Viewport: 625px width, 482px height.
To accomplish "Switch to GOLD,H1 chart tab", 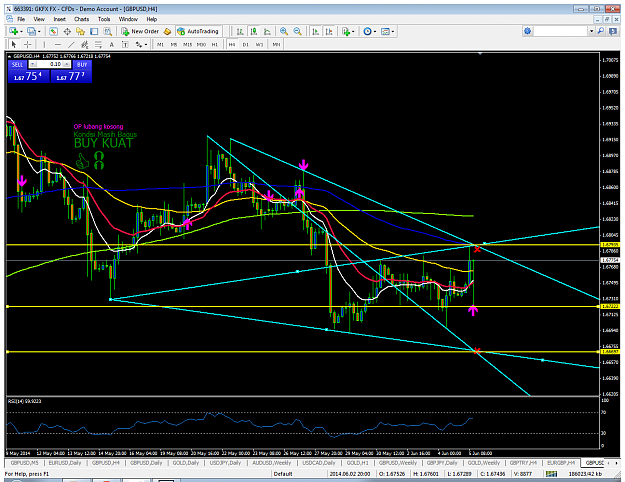I will [x=357, y=463].
